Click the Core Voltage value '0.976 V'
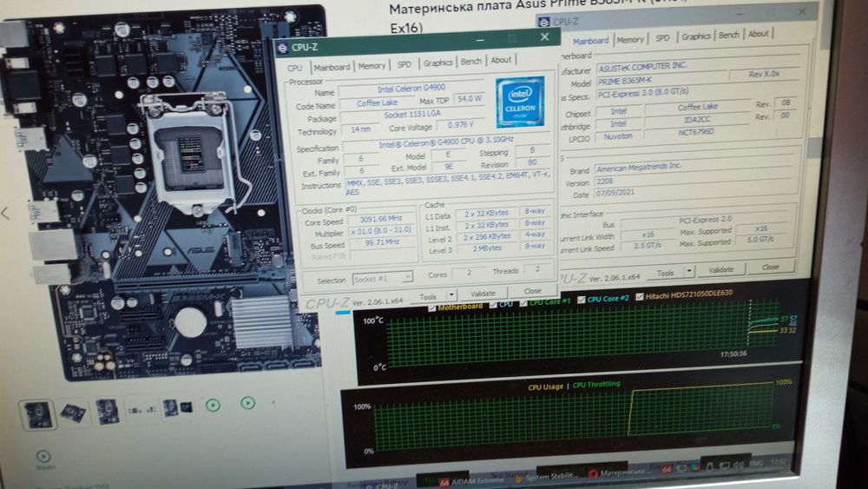Viewport: 868px width, 489px height. [x=461, y=125]
